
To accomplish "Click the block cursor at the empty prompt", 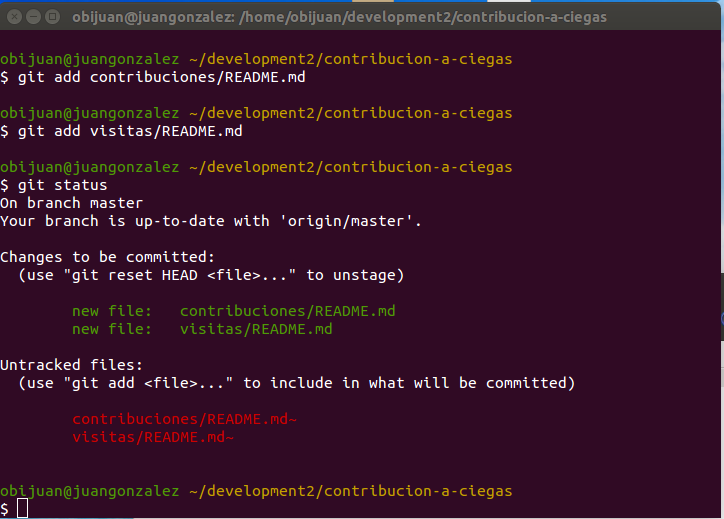I will (22, 508).
